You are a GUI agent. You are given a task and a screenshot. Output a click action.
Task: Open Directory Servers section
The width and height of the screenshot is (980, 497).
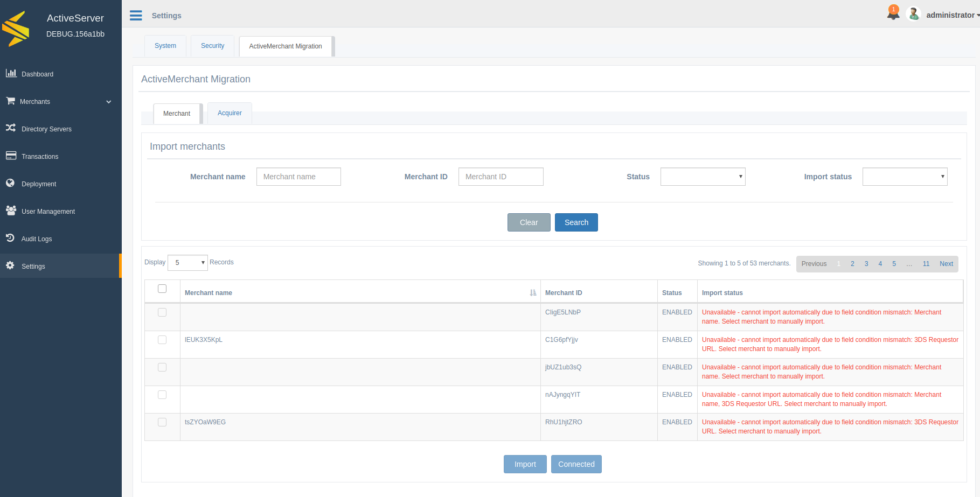click(46, 129)
